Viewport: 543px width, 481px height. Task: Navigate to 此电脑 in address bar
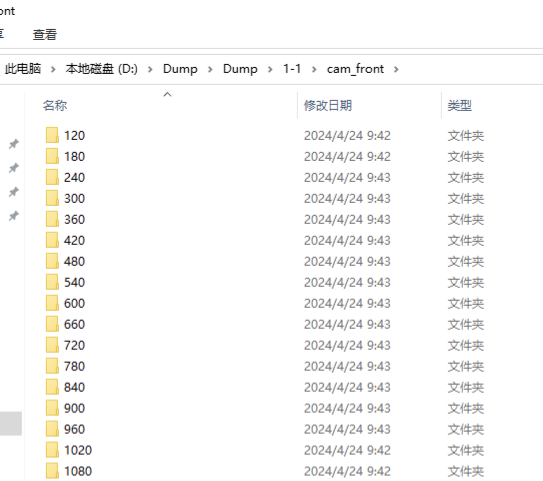click(23, 69)
